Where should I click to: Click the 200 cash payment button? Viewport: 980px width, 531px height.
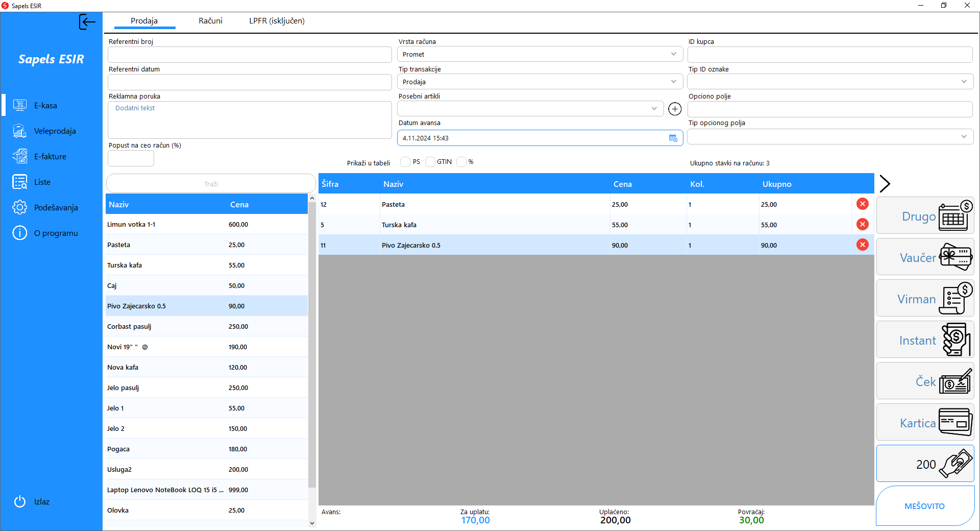coord(925,464)
